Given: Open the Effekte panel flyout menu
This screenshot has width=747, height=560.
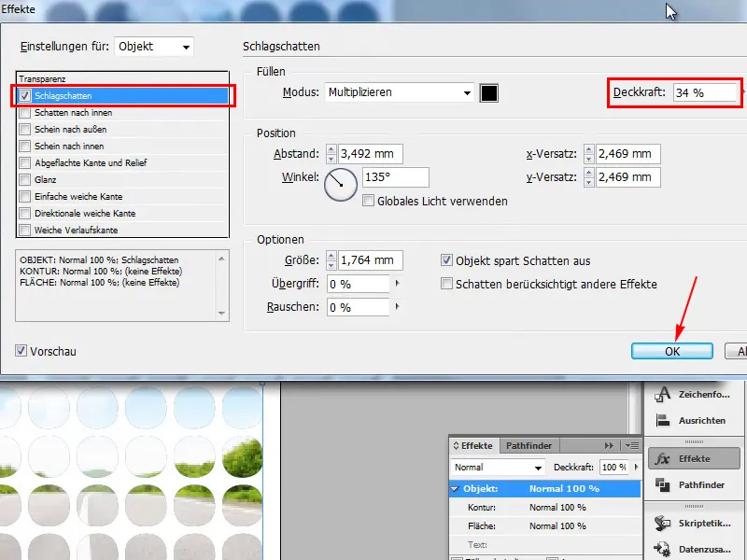Looking at the screenshot, I should click(x=631, y=445).
